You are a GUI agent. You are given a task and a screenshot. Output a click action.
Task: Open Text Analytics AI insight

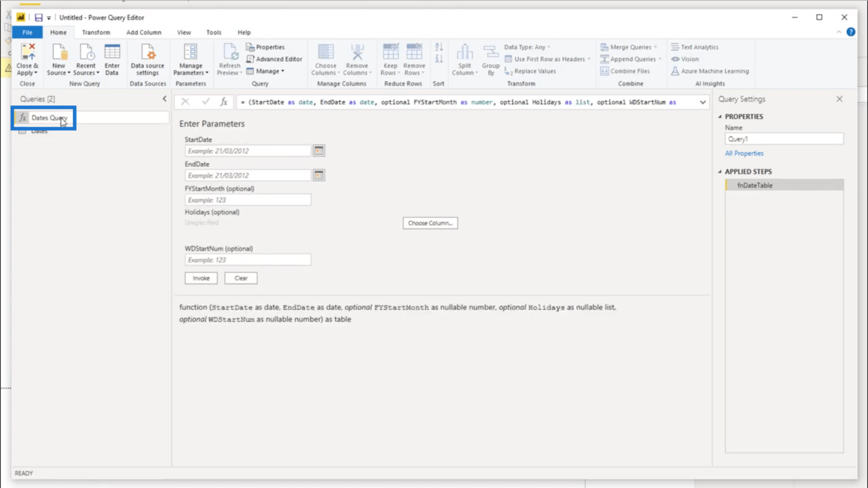click(x=694, y=47)
